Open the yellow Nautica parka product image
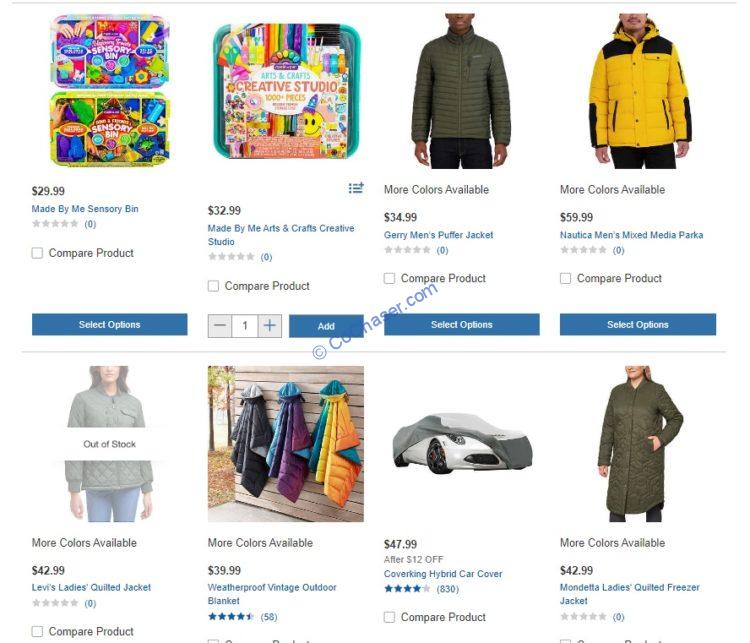The height and width of the screenshot is (643, 750). [638, 91]
